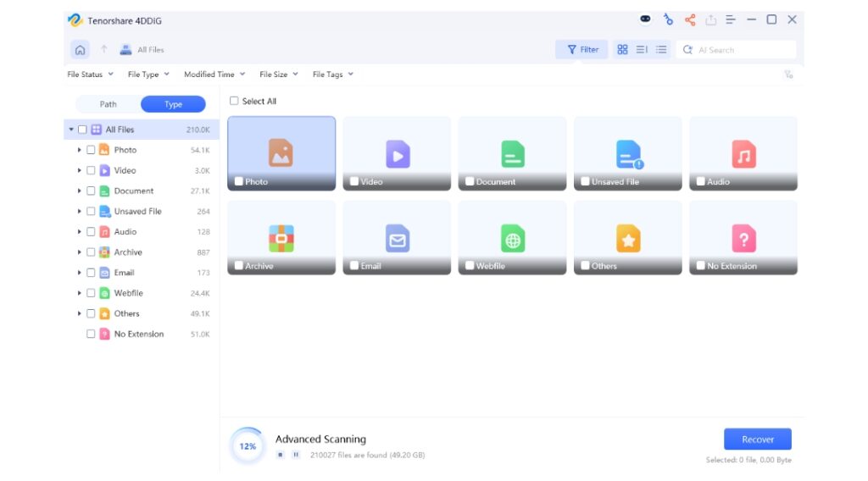Viewport: 868px width, 481px height.
Task: Click the reset filters icon at right
Action: coord(788,74)
